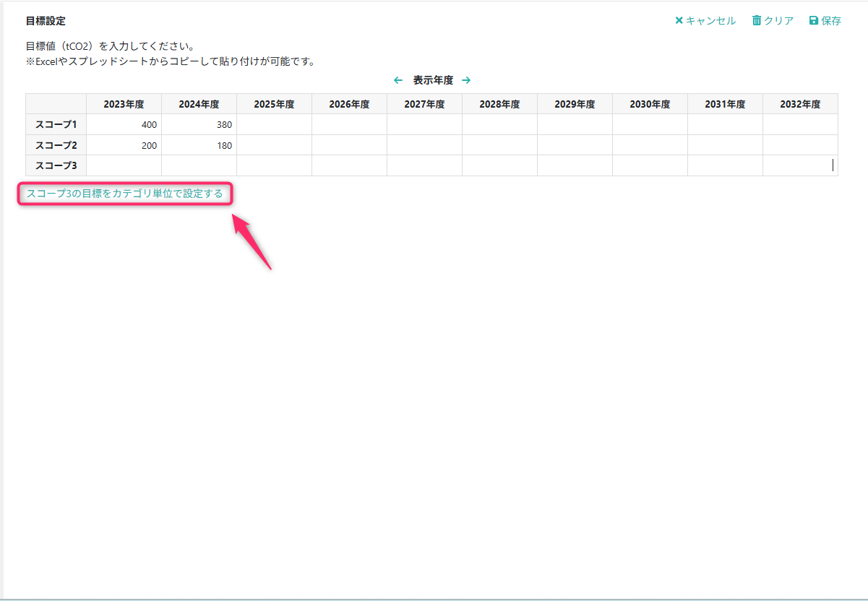
Task: Click the 目標値（tCO2）を入力してください instruction text
Action: point(110,46)
